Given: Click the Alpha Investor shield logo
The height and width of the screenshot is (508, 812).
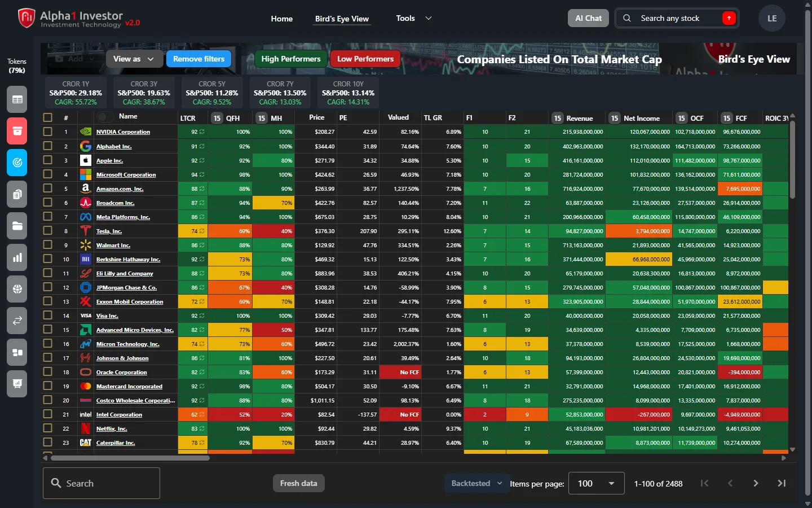Looking at the screenshot, I should 27,18.
